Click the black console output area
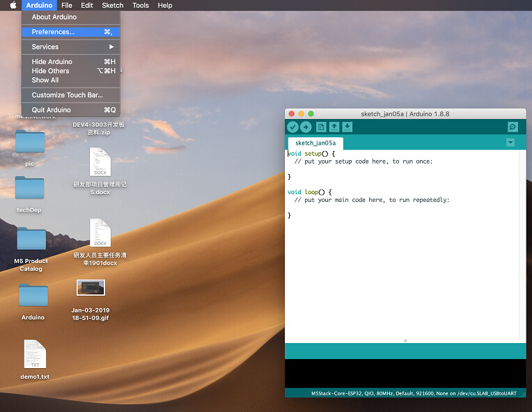 (x=405, y=373)
